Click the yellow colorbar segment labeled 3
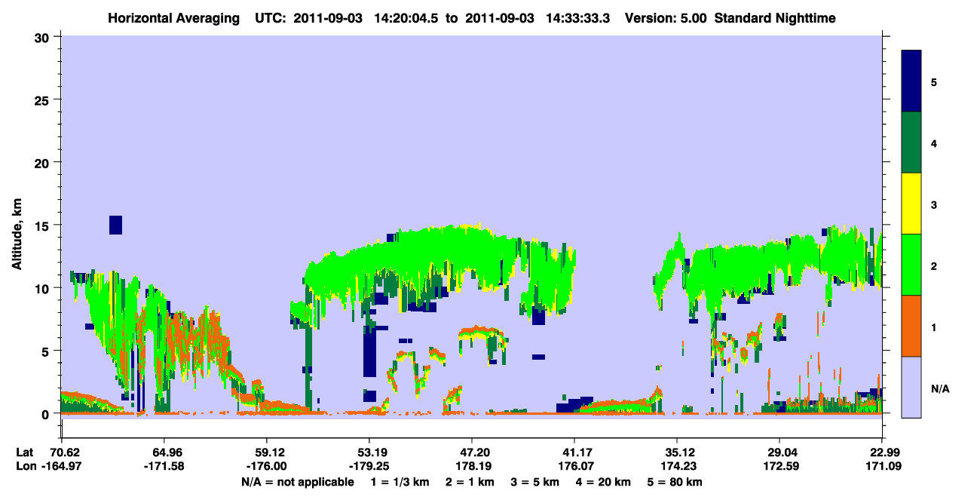 (x=911, y=204)
